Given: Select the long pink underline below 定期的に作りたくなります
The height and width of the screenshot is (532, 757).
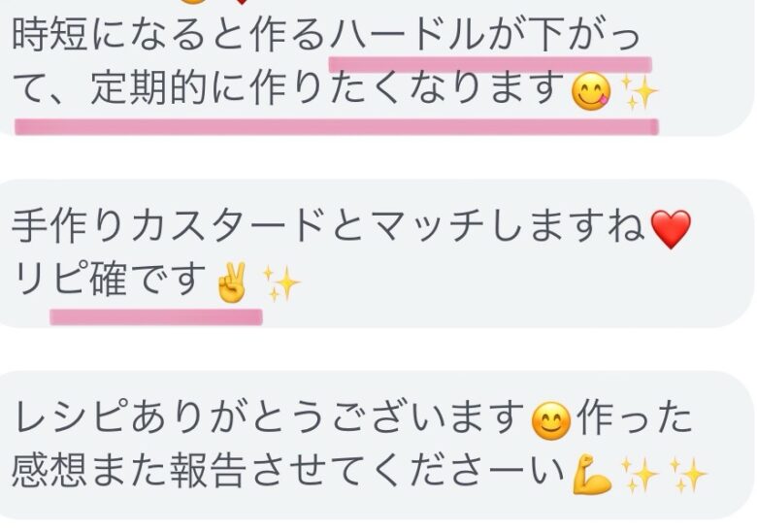Looking at the screenshot, I should tap(337, 126).
